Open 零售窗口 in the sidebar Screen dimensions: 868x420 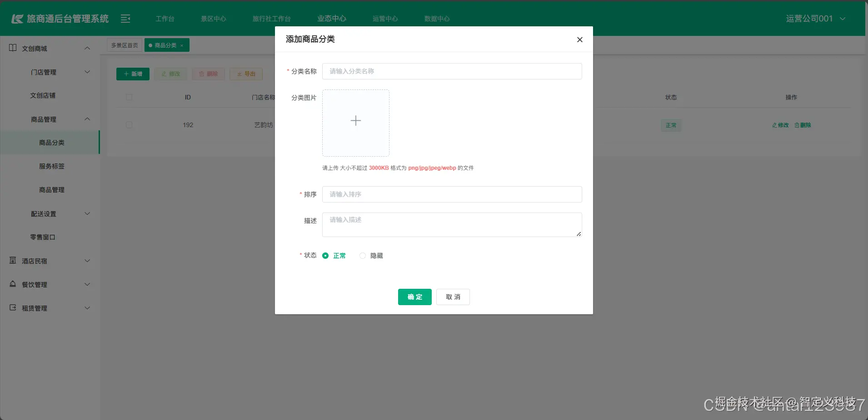(x=43, y=237)
